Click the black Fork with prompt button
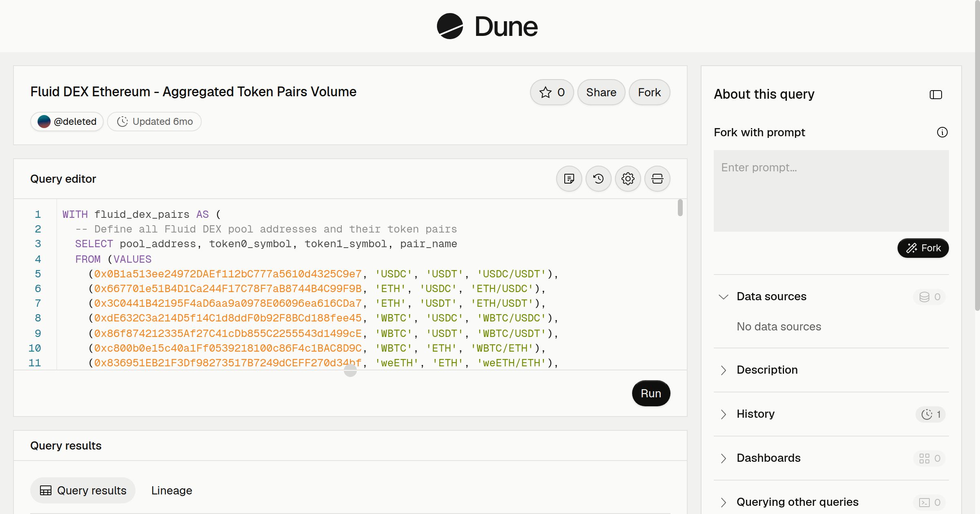Image resolution: width=980 pixels, height=514 pixels. [x=923, y=248]
